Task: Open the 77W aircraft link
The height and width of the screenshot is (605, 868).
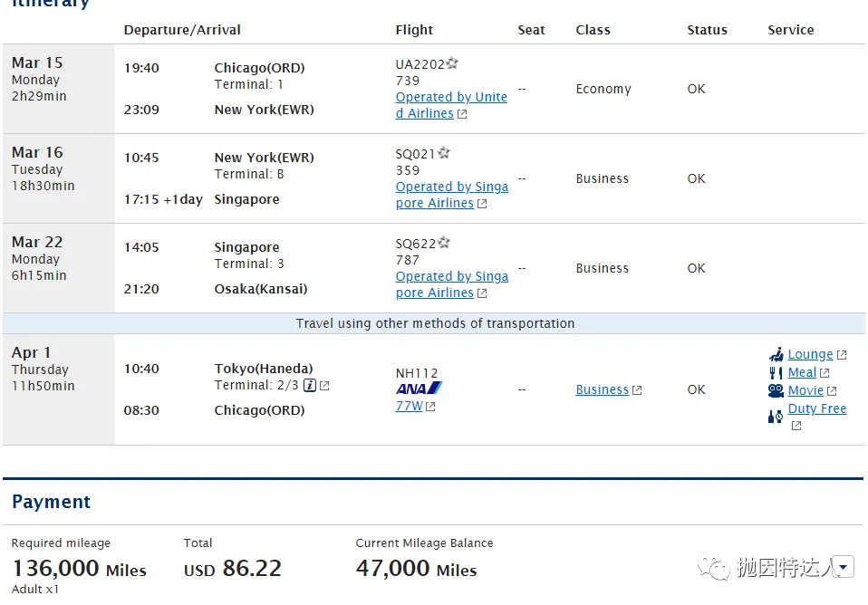Action: tap(409, 406)
